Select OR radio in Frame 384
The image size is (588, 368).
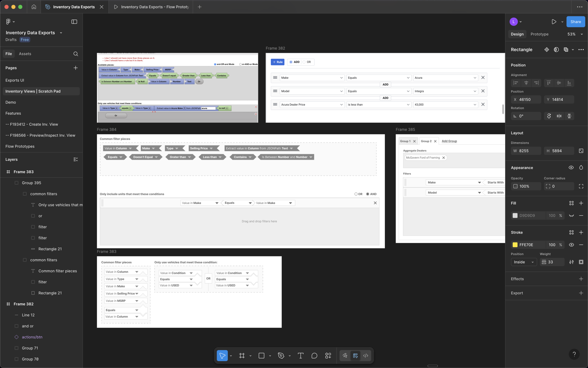[356, 194]
